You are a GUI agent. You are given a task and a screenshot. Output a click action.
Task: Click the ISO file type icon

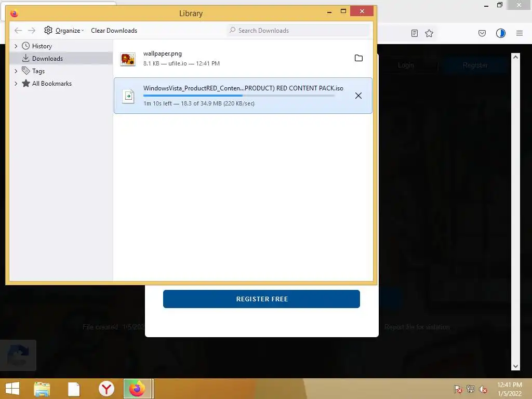128,96
